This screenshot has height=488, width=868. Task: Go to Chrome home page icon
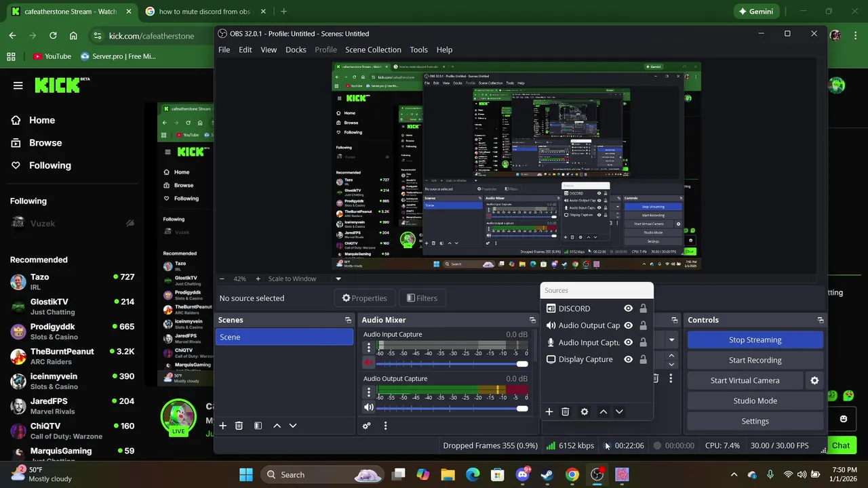coord(73,36)
